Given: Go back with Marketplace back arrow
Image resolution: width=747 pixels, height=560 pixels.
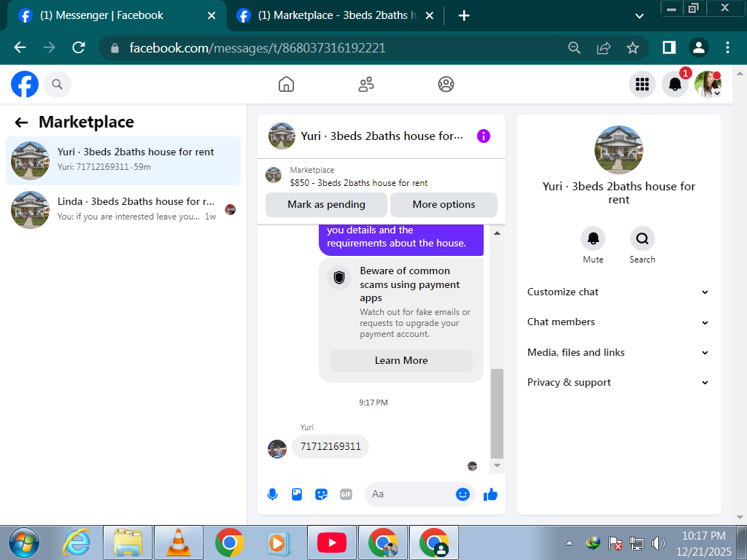Looking at the screenshot, I should (x=21, y=122).
